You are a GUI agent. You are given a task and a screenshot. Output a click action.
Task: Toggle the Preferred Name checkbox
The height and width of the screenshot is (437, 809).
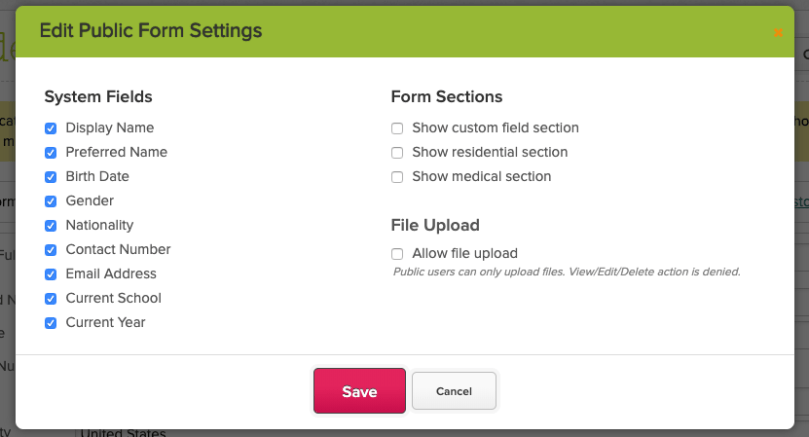(x=50, y=153)
